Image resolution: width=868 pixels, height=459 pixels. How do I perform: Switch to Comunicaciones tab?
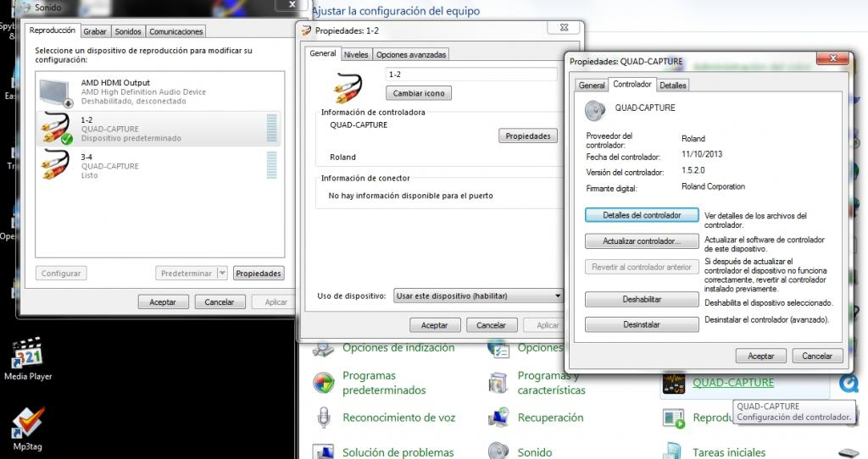click(x=176, y=31)
